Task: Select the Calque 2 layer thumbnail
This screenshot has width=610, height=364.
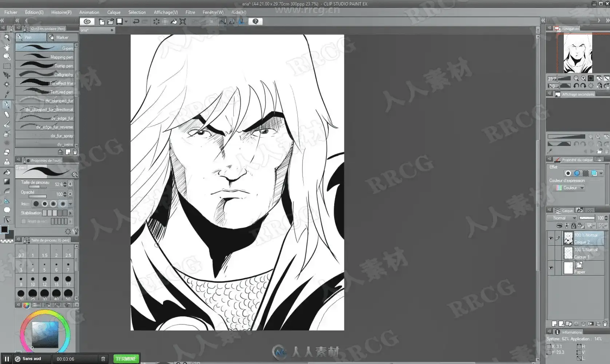Action: [x=568, y=238]
